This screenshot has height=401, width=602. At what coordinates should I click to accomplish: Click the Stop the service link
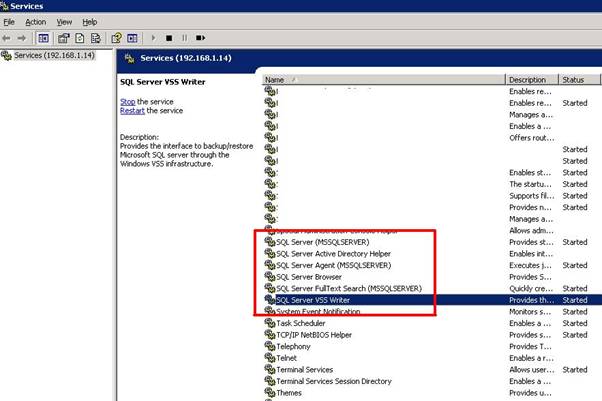pos(127,102)
